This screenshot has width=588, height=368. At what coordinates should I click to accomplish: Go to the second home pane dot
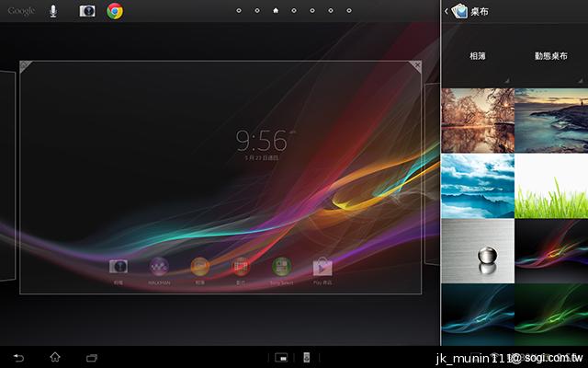click(257, 10)
